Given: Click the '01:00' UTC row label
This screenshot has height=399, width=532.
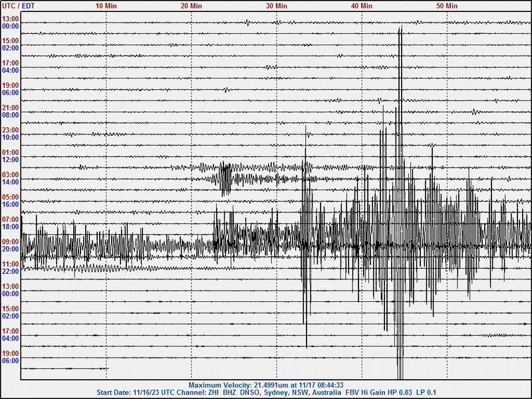Looking at the screenshot, I should pyautogui.click(x=11, y=153).
